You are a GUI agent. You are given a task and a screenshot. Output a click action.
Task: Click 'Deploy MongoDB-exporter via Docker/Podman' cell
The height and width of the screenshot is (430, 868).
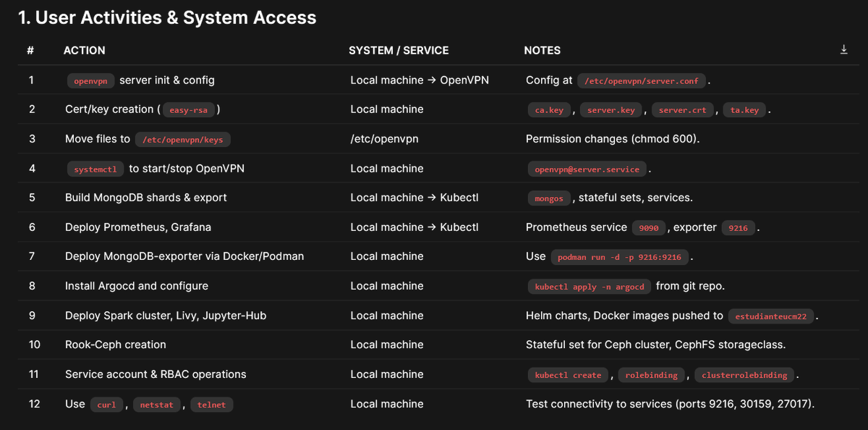[x=184, y=256]
